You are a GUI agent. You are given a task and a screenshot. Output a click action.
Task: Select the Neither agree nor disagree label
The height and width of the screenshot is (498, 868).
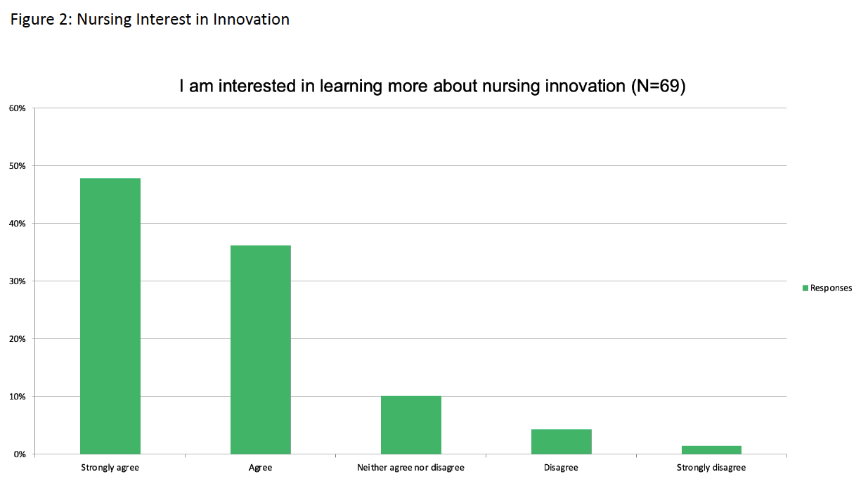pyautogui.click(x=411, y=468)
